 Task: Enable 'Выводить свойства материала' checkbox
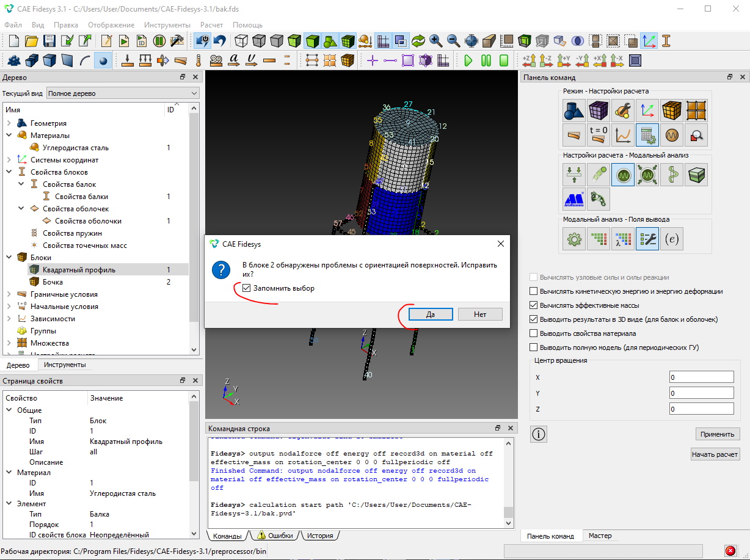[534, 333]
